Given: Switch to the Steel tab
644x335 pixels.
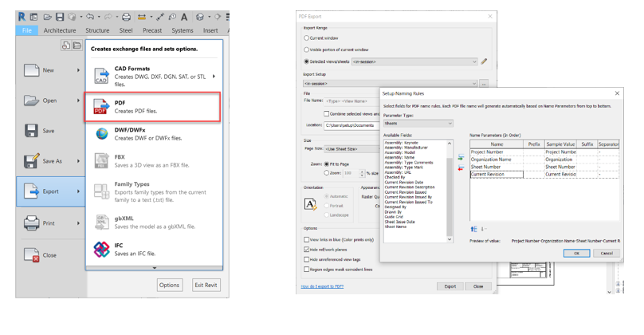Looking at the screenshot, I should pyautogui.click(x=126, y=30).
